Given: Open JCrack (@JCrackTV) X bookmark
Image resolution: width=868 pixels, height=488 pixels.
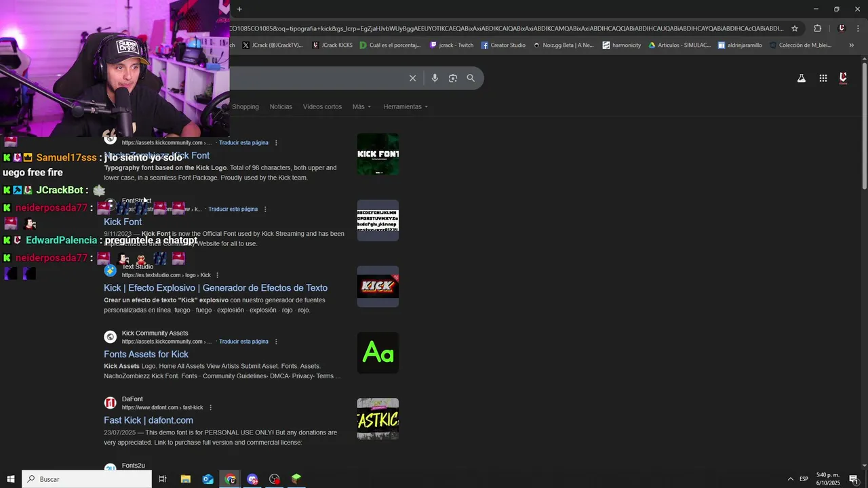Looking at the screenshot, I should pos(272,45).
